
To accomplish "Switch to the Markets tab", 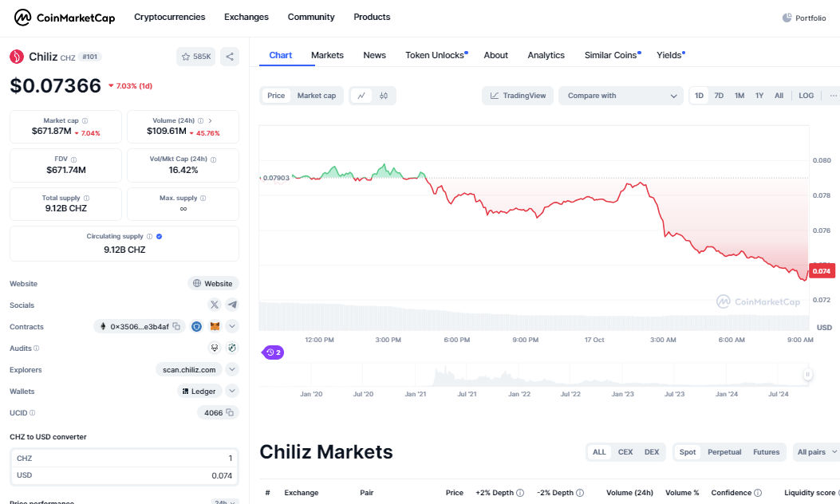I will point(327,55).
